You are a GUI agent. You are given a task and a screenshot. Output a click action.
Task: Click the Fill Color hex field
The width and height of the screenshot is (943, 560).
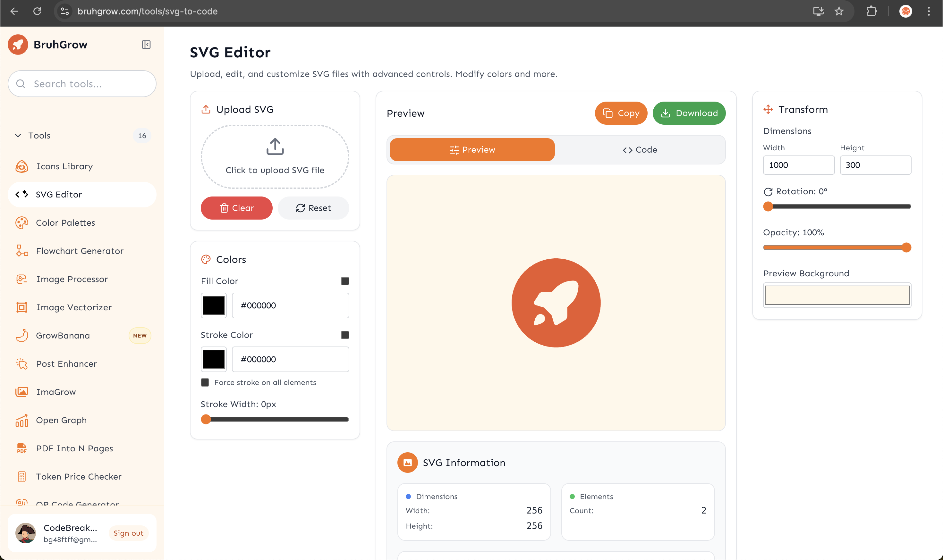290,305
